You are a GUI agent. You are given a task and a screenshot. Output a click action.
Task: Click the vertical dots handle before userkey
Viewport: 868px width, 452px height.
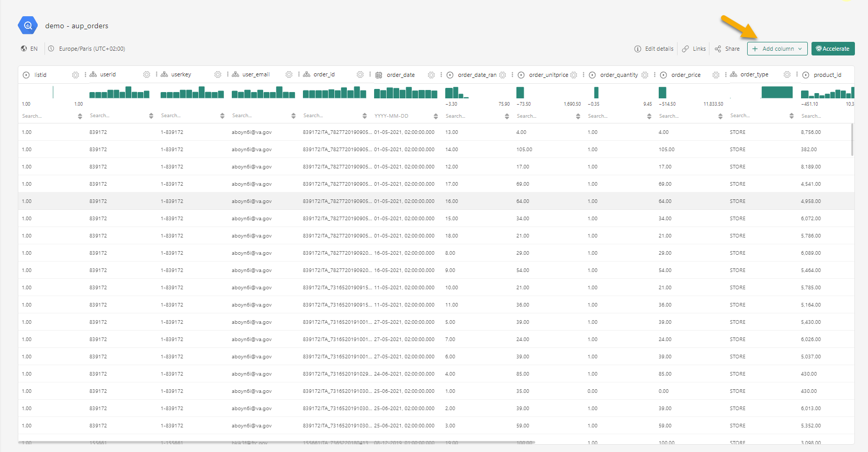156,74
